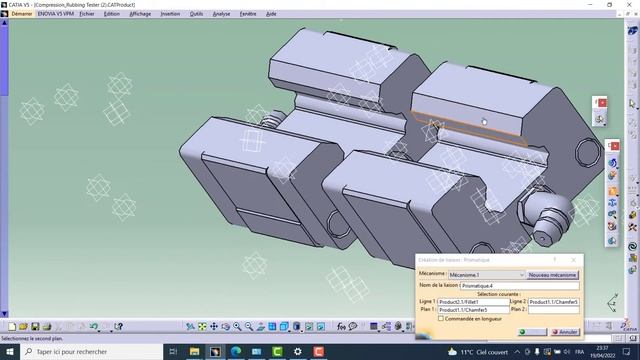The image size is (640, 360).
Task: Show hidden system tray icons chevron
Action: click(x=517, y=351)
